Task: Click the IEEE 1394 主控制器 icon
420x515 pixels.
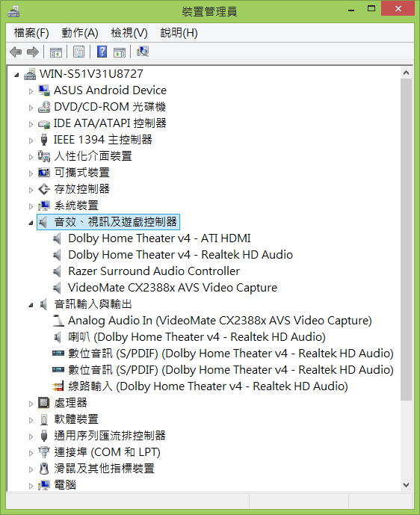Action: pyautogui.click(x=44, y=140)
